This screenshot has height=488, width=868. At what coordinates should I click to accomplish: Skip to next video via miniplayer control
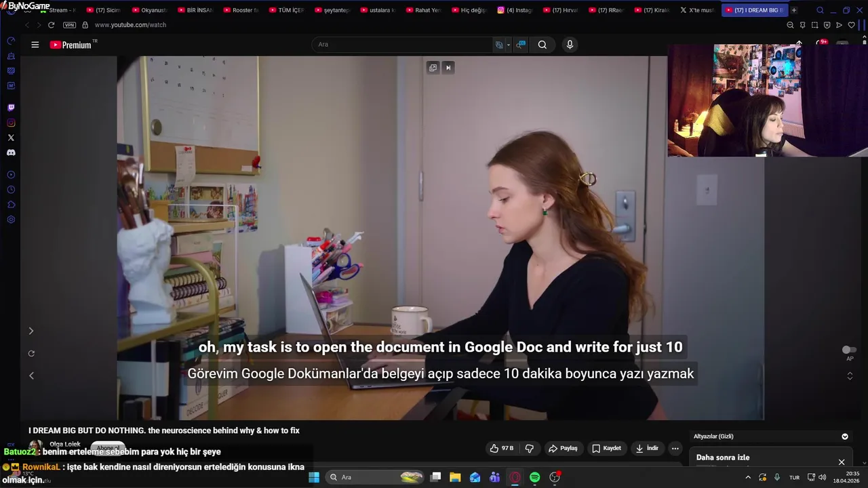[x=448, y=67]
